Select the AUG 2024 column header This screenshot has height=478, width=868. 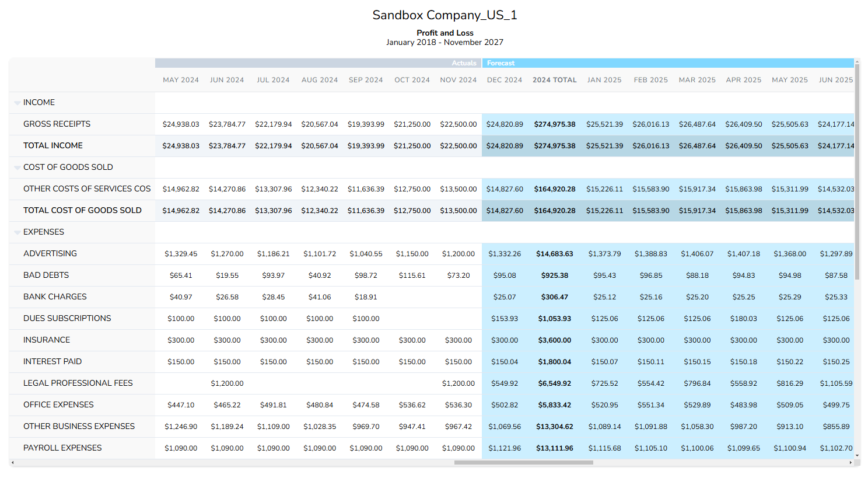320,80
